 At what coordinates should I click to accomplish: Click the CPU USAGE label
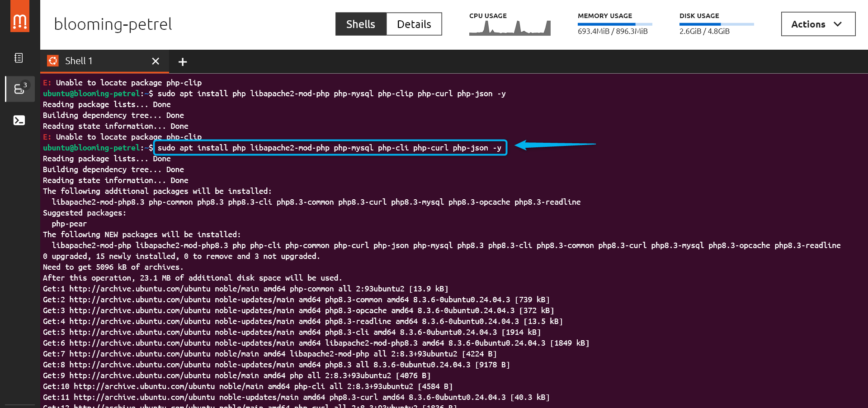coord(488,16)
